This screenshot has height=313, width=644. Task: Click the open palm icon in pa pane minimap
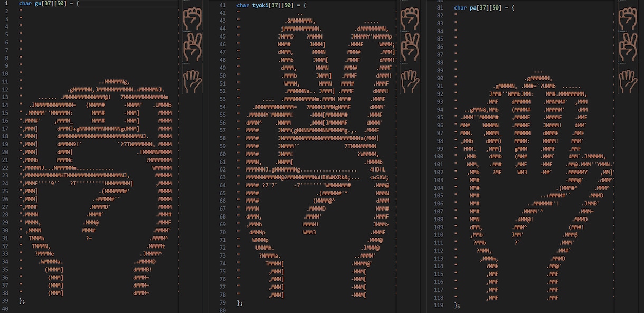(628, 80)
